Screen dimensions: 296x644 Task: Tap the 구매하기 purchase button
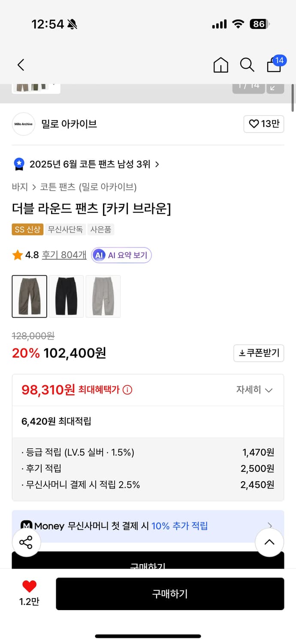[x=170, y=594]
